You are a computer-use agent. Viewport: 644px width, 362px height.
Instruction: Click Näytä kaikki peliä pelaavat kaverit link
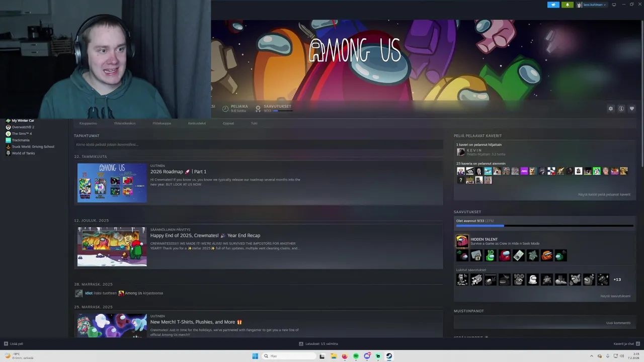(604, 195)
